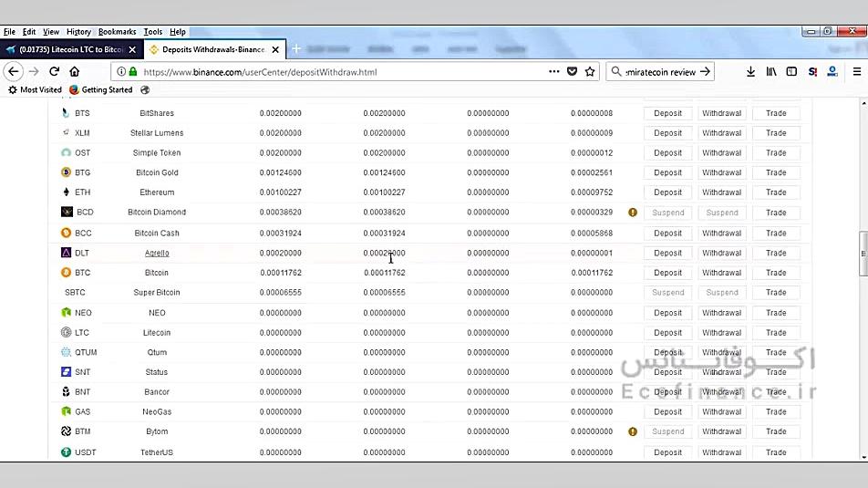Open the account profile toolbar icon

[832, 71]
